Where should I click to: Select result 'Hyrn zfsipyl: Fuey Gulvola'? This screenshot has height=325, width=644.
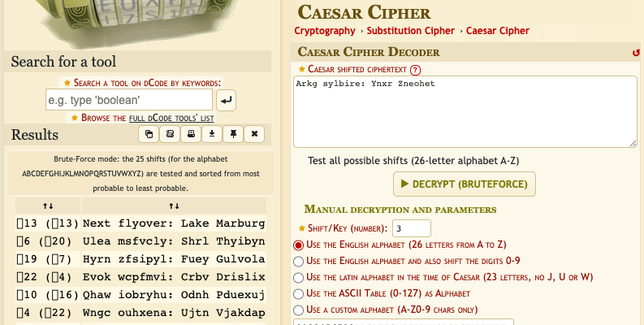point(174,259)
